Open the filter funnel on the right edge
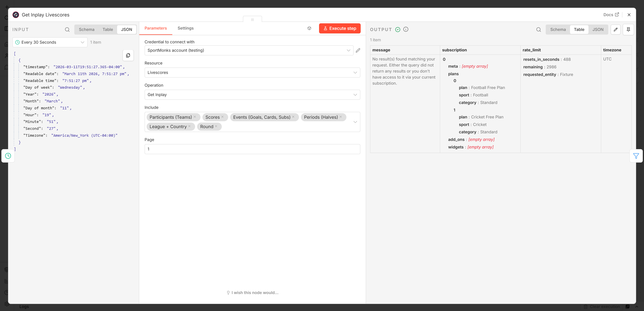The height and width of the screenshot is (311, 644). click(636, 156)
